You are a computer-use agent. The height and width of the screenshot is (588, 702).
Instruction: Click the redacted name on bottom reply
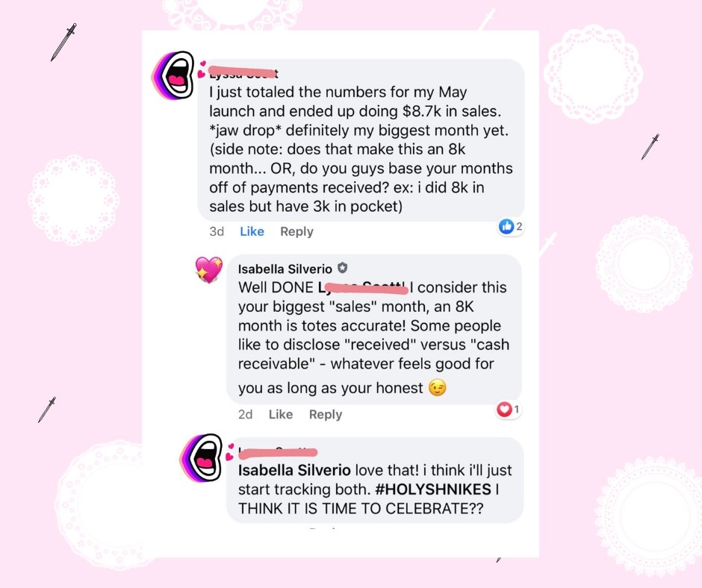[x=278, y=453]
